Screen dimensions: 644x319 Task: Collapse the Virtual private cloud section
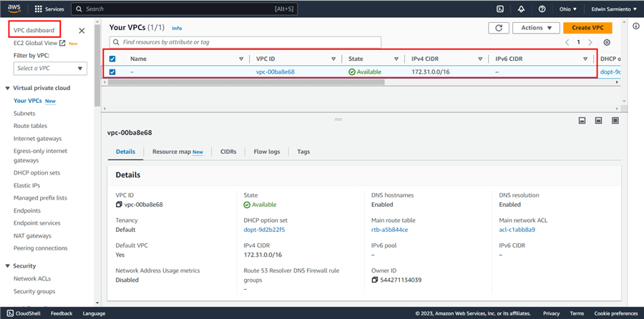coord(7,88)
